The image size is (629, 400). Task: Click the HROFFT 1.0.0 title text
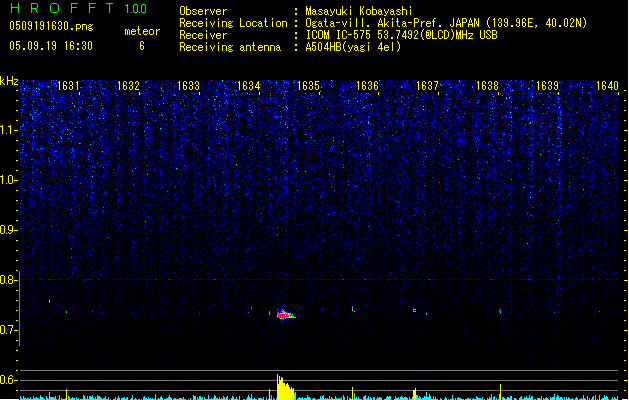coord(78,8)
